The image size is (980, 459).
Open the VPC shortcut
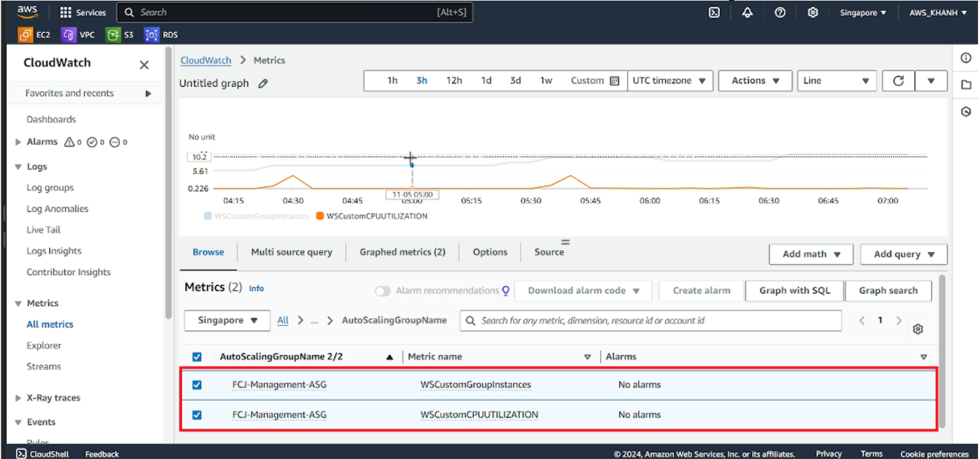coord(78,34)
